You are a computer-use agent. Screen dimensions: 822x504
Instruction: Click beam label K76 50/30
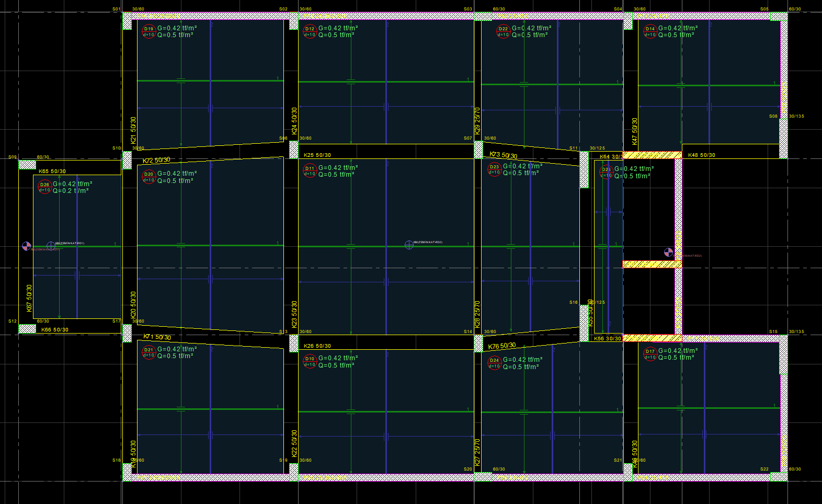coord(502,346)
